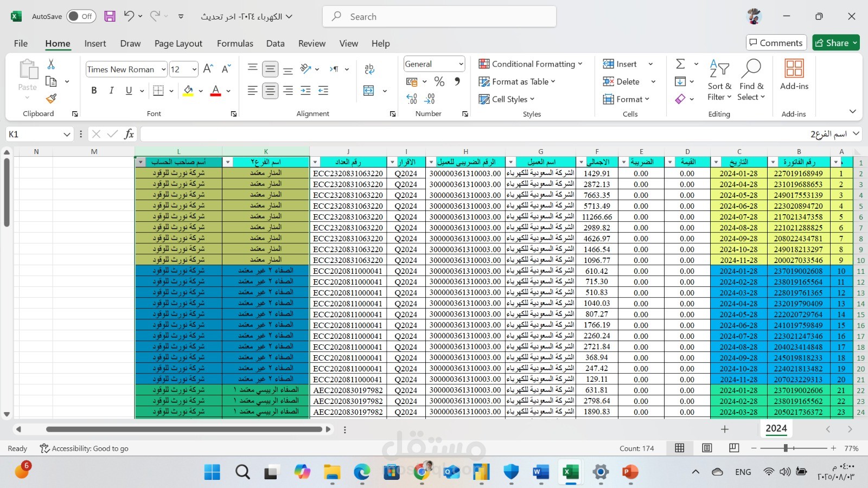868x488 pixels.
Task: Open the Times New Roman font dropdown
Action: click(163, 69)
